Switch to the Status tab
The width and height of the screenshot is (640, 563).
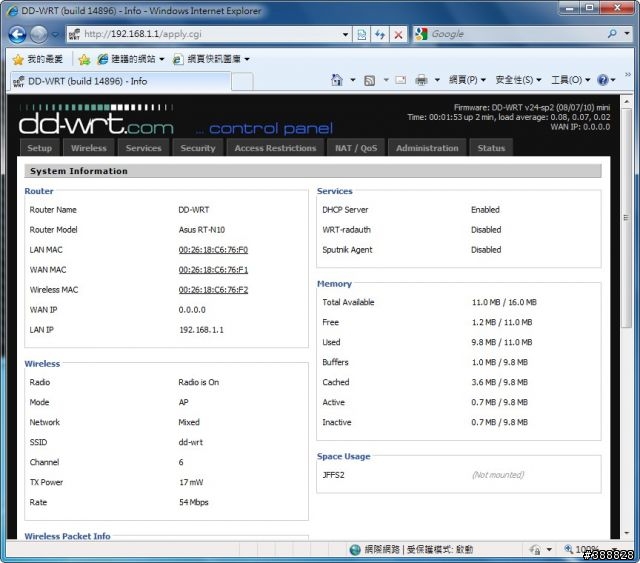click(x=491, y=148)
